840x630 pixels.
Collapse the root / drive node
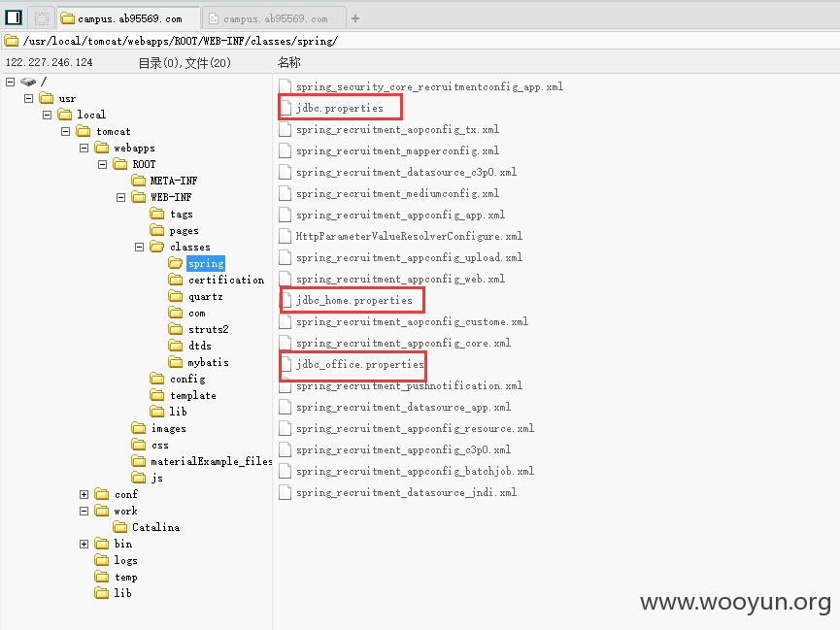[10, 82]
